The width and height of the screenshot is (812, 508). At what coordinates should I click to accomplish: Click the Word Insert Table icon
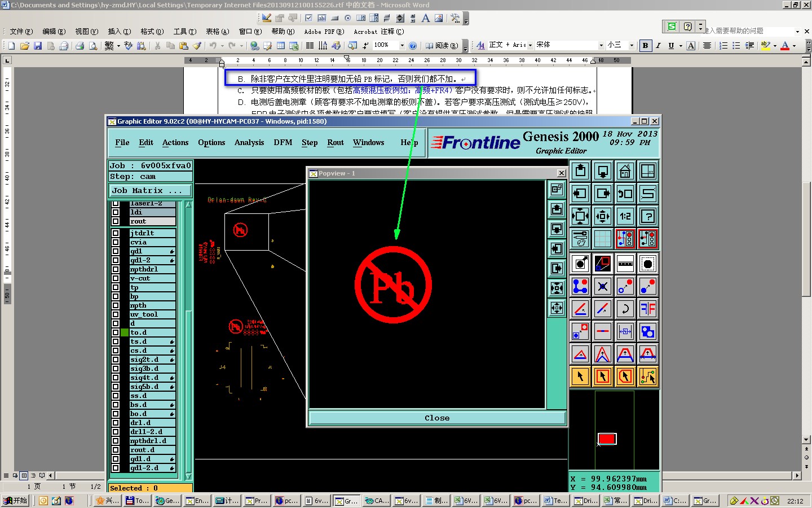[x=281, y=46]
